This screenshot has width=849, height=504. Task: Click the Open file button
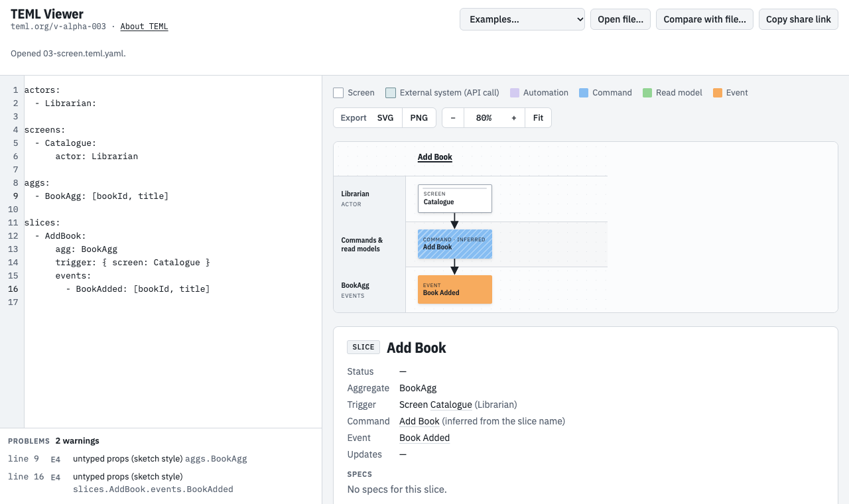[620, 19]
